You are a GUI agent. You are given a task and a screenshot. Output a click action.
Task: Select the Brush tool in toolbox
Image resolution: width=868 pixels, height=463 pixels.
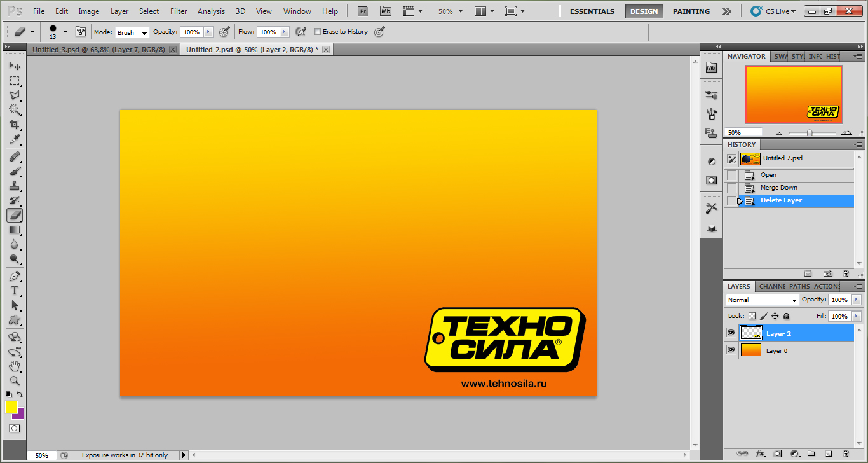14,171
